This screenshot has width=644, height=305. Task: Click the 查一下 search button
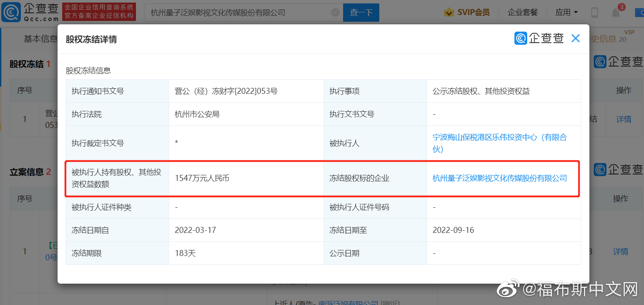361,12
